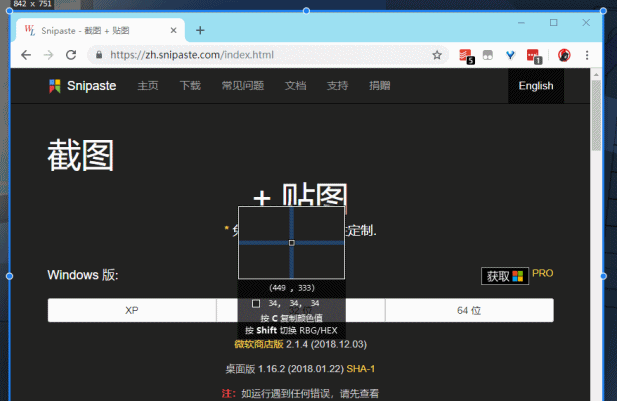Open the 主页 navigation item
This screenshot has height=401, width=617.
point(148,86)
